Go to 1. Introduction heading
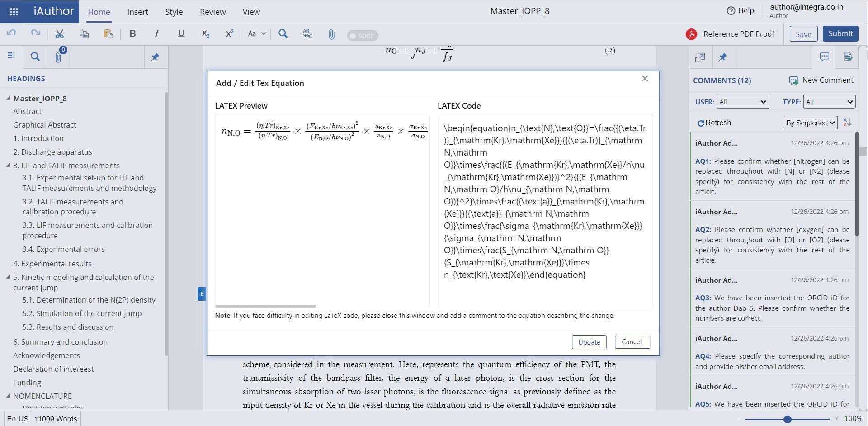 38,138
